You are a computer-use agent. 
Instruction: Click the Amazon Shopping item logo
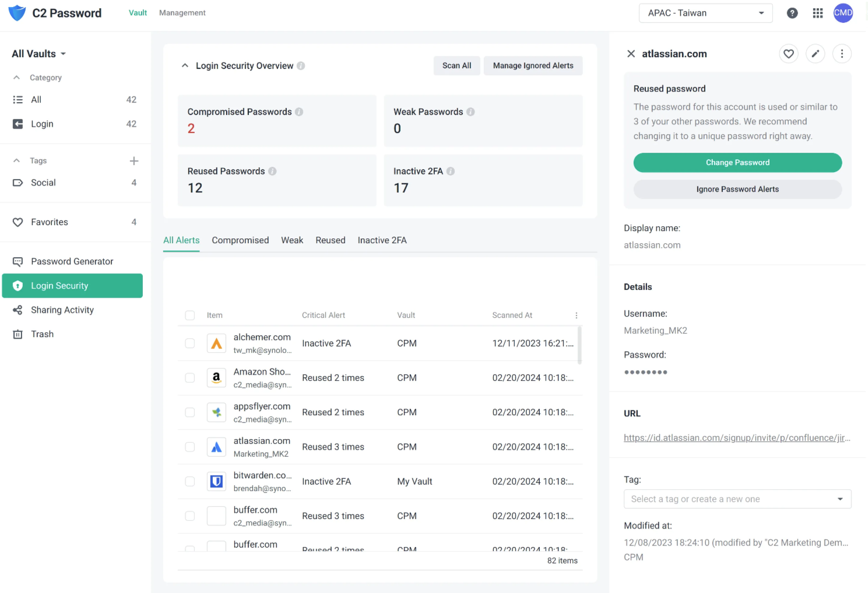[216, 378]
